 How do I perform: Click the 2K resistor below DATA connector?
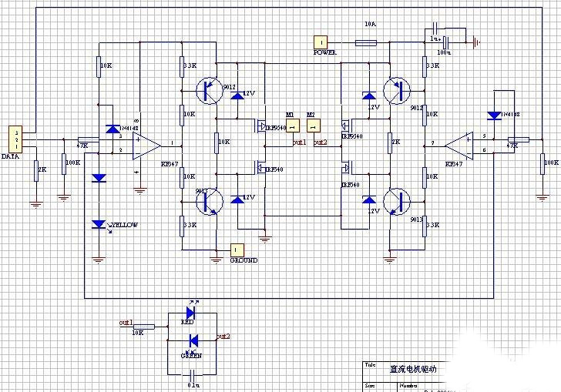point(35,170)
